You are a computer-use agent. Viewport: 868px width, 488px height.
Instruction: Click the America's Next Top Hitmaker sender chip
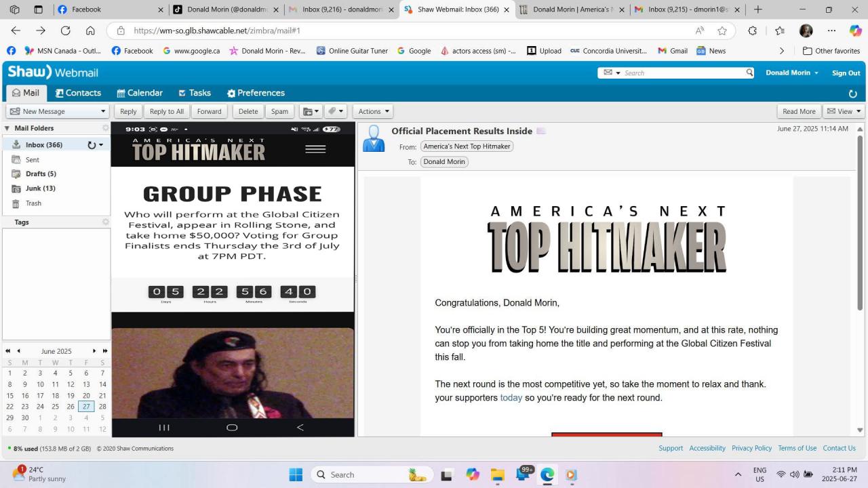[467, 146]
